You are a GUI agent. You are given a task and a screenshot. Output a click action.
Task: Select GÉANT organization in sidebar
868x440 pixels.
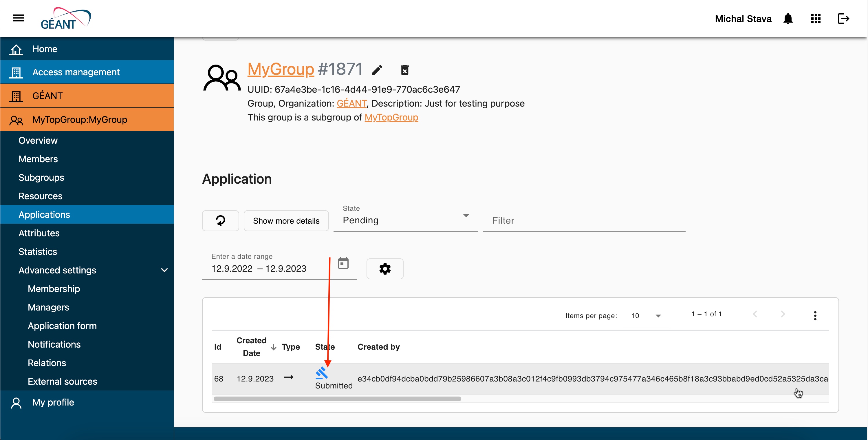[x=87, y=96]
